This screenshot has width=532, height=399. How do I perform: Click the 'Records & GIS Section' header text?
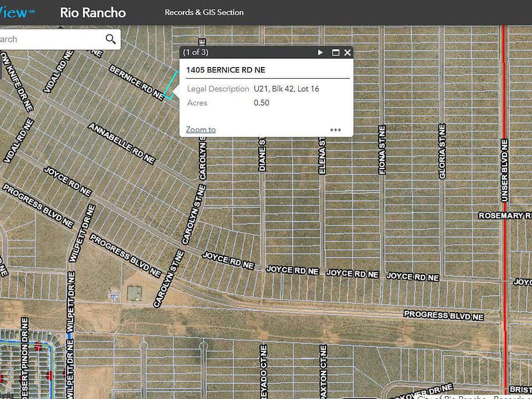click(204, 12)
